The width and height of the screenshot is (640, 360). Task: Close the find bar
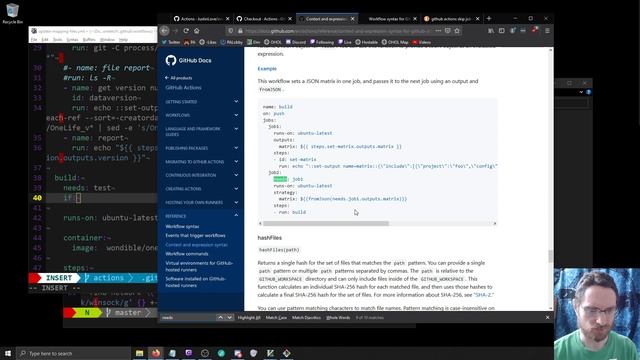pyautogui.click(x=547, y=318)
